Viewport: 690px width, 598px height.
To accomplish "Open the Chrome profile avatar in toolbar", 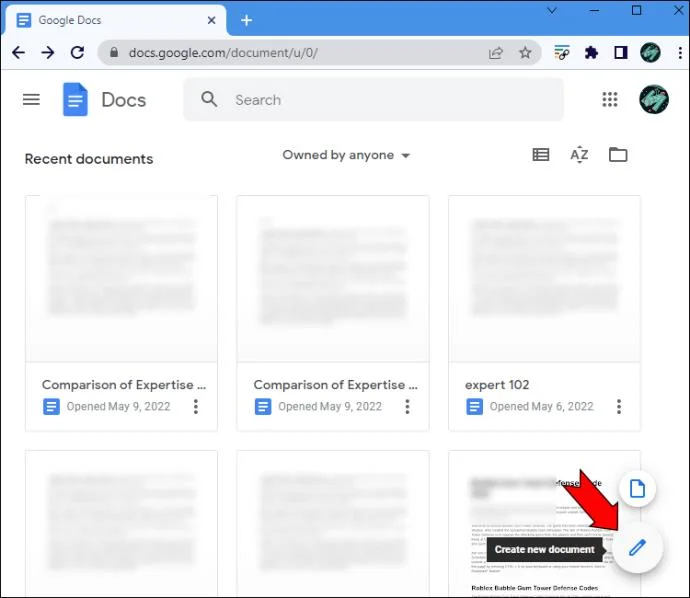I will pos(650,53).
